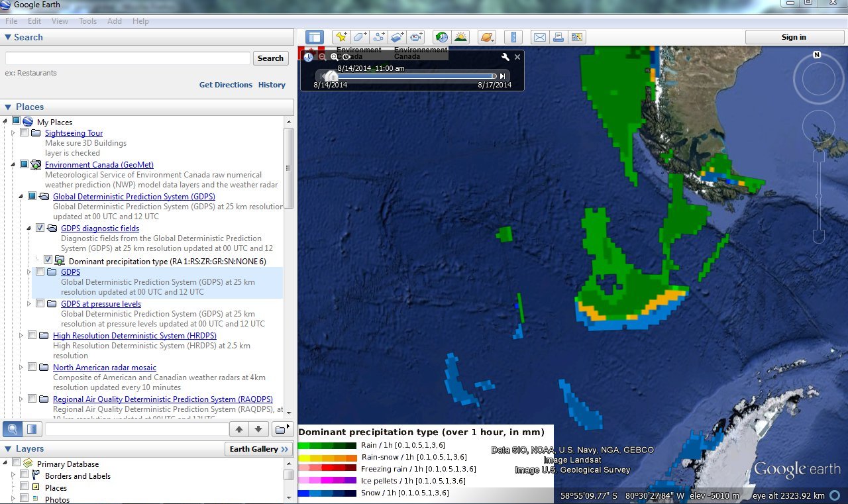Click the Add Image Overlay icon
The image size is (848, 504).
click(397, 37)
